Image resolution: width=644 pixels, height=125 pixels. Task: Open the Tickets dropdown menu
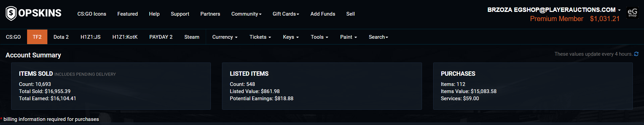[x=260, y=37]
